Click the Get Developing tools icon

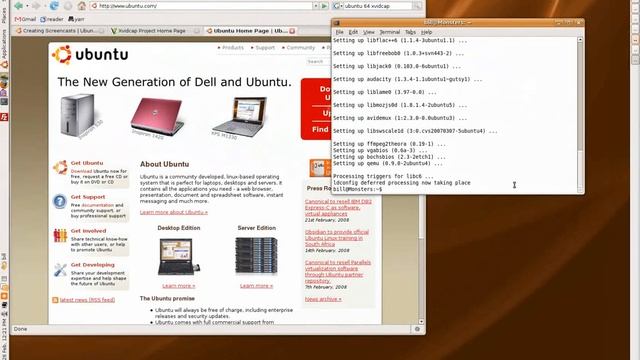[x=60, y=270]
